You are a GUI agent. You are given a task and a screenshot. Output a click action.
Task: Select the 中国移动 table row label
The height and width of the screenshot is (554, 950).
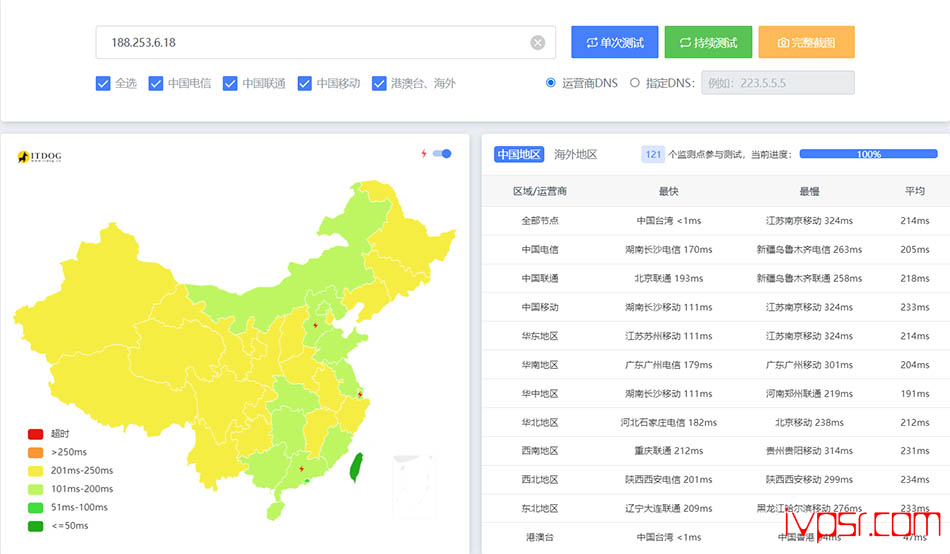(x=540, y=307)
